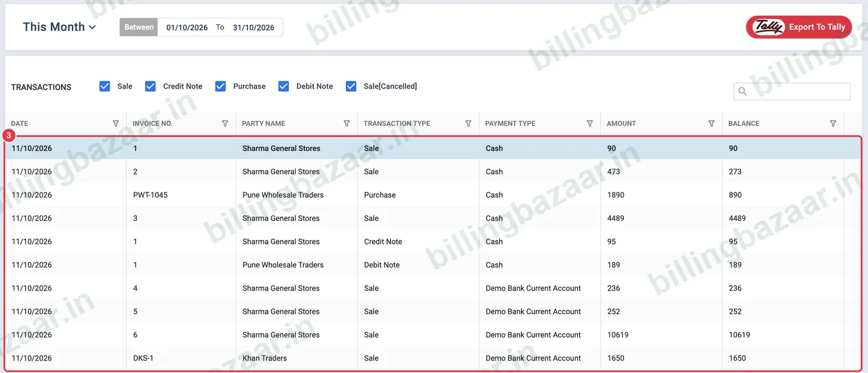Disable the Purchase checkbox

coord(221,86)
